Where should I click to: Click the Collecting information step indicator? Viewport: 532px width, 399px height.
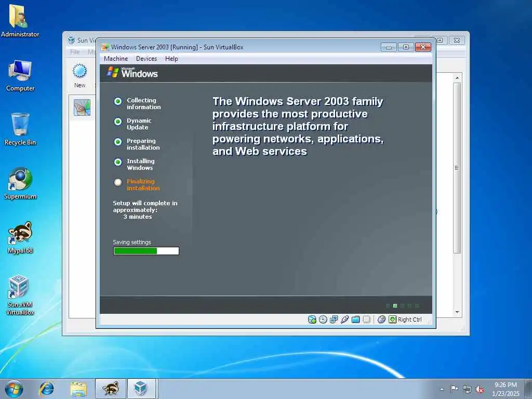click(x=118, y=101)
